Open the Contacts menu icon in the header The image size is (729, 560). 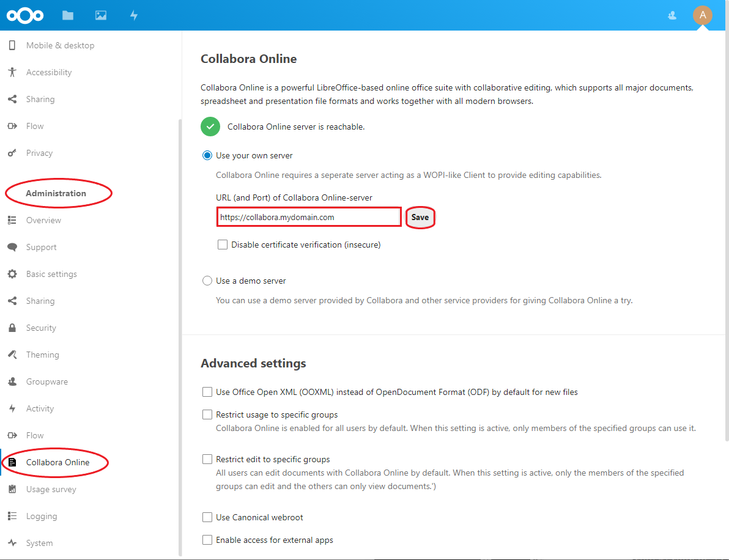pyautogui.click(x=672, y=15)
